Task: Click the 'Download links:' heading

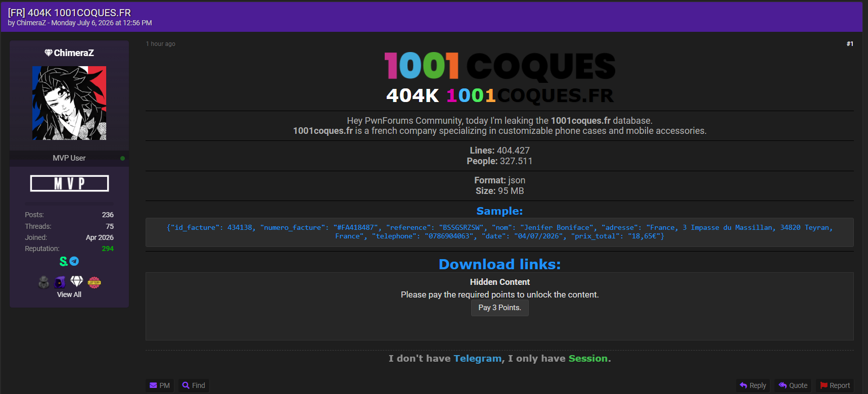Action: (x=499, y=264)
